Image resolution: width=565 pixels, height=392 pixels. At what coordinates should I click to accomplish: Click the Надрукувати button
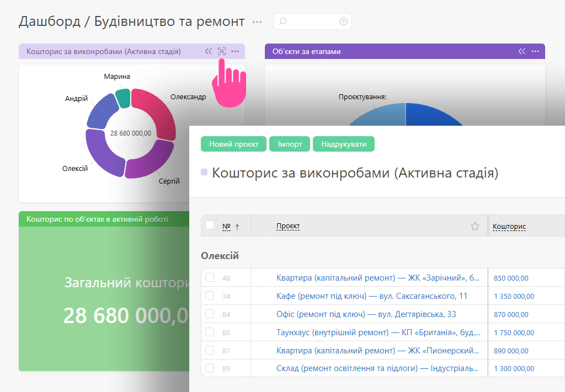click(344, 144)
